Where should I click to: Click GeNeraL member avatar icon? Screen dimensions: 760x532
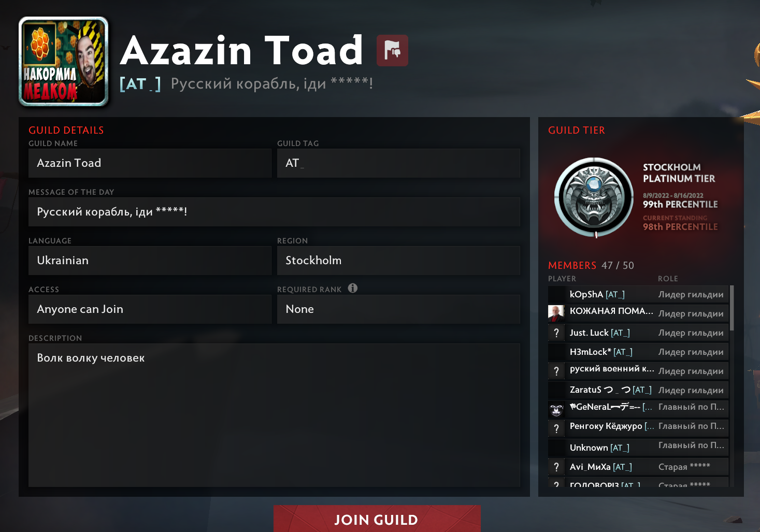tap(556, 409)
